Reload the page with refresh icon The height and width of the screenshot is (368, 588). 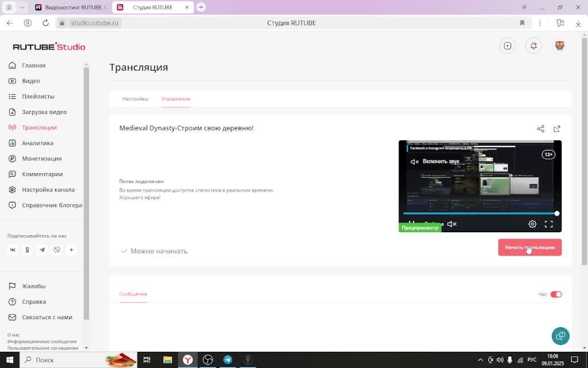pyautogui.click(x=45, y=23)
